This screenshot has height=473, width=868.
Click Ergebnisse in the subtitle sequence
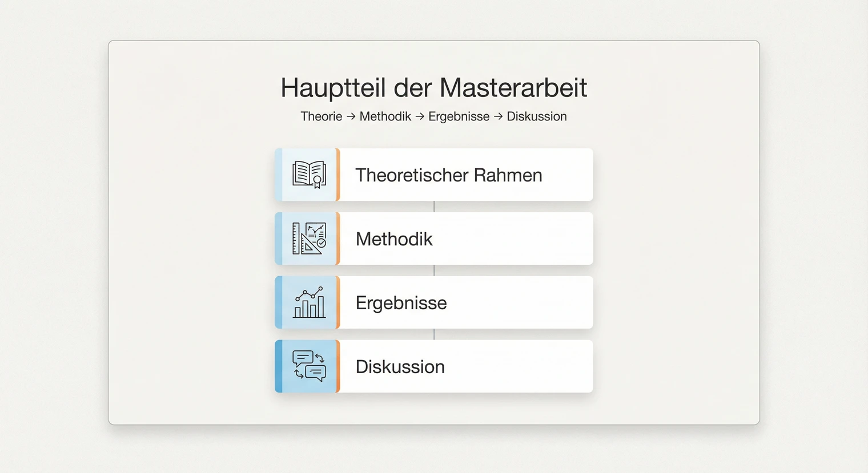pyautogui.click(x=459, y=116)
